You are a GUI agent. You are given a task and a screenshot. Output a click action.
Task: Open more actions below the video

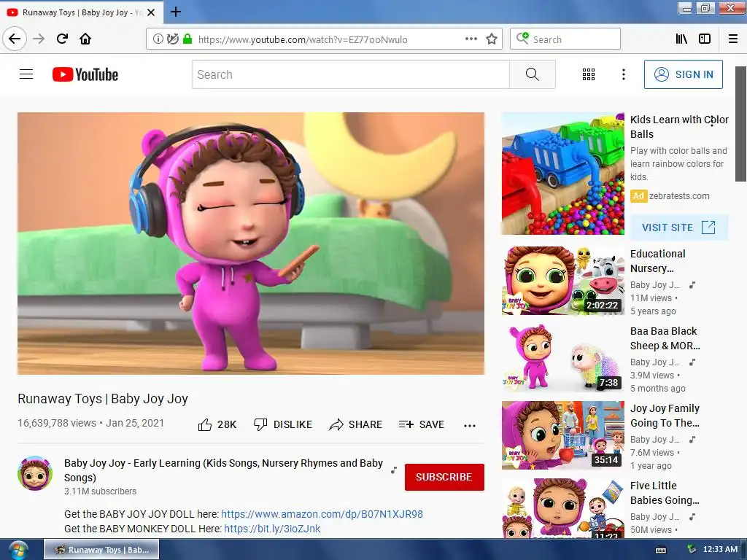[x=470, y=426]
